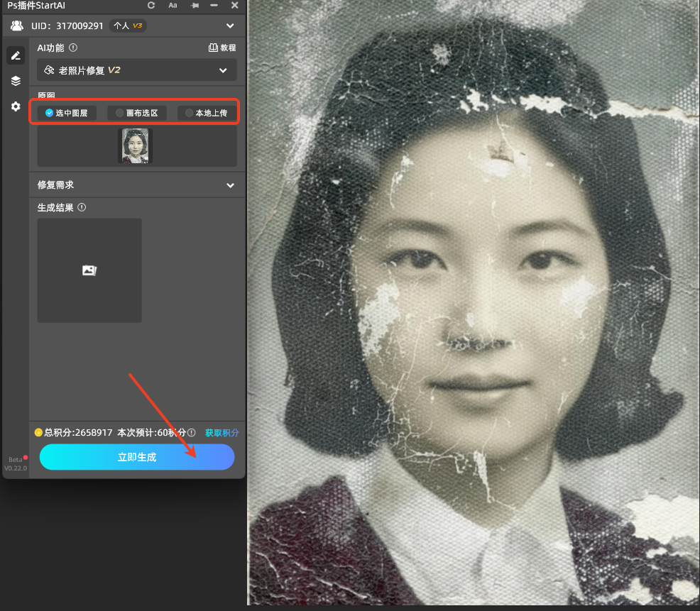Click the info icon next to AI功能
Viewport: 700px width, 611px height.
(x=73, y=47)
